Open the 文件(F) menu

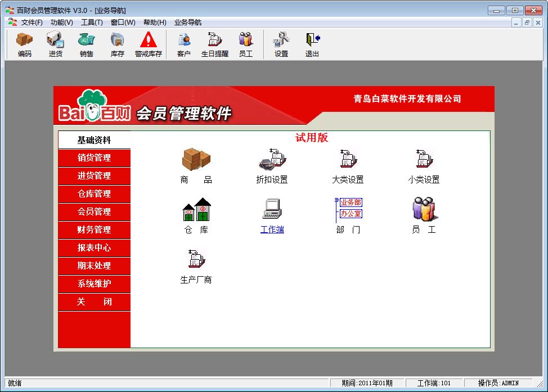(x=32, y=22)
